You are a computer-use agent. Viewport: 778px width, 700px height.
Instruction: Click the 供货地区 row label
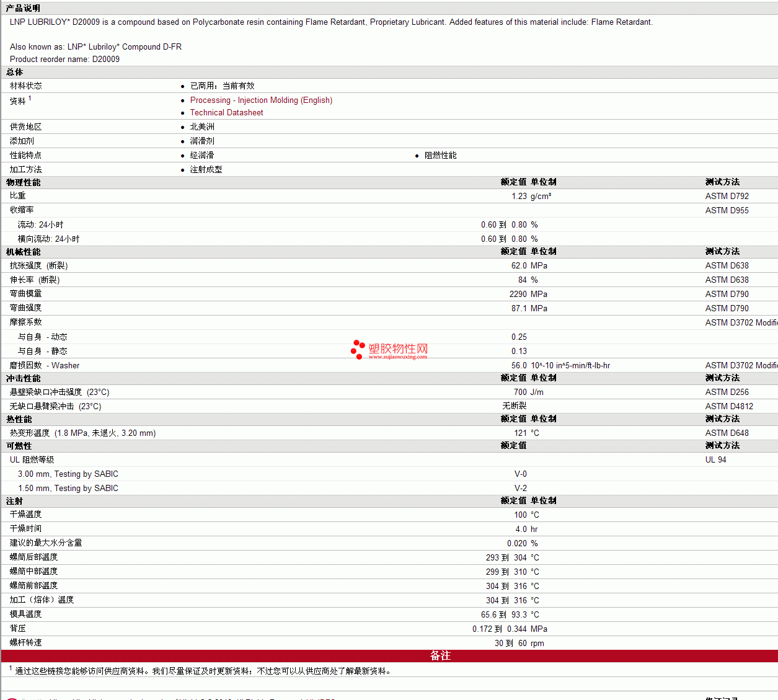point(26,127)
